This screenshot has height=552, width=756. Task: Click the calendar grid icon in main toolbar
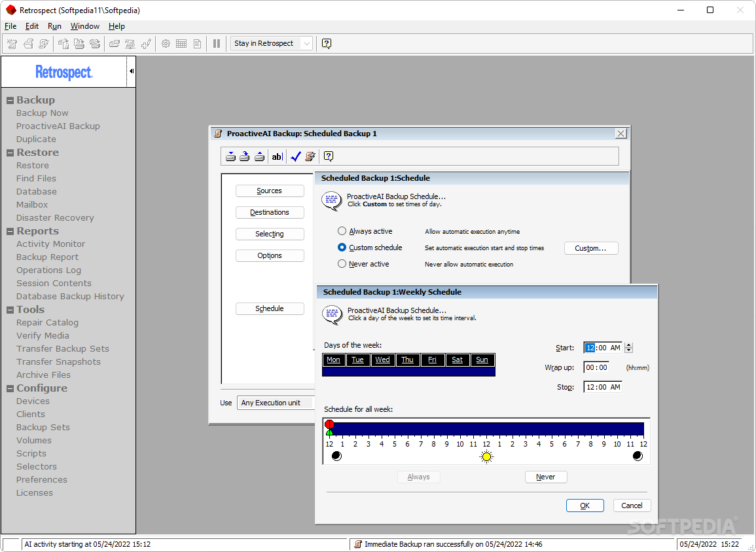[x=181, y=44]
